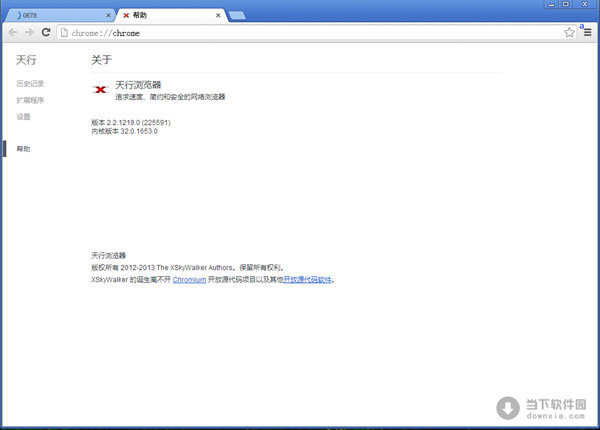
Task: Minimize the browser window
Action: [x=551, y=5]
